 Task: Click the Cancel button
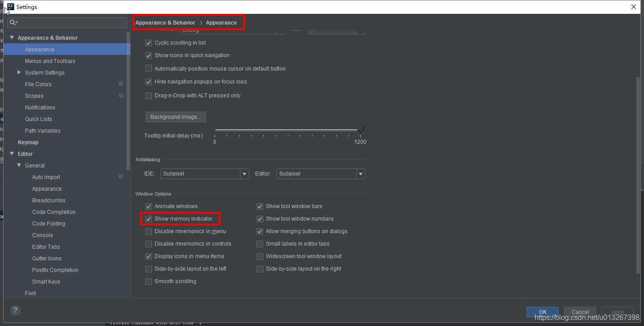click(580, 312)
